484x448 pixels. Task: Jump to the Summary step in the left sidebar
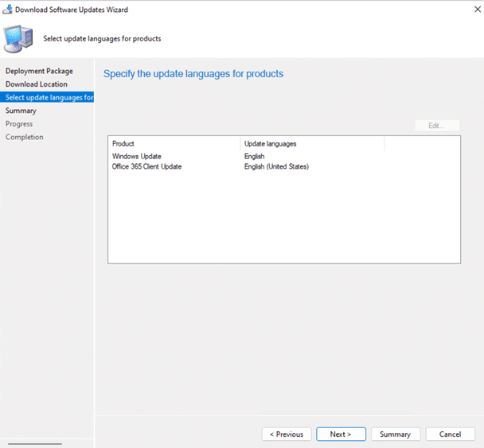(x=21, y=111)
